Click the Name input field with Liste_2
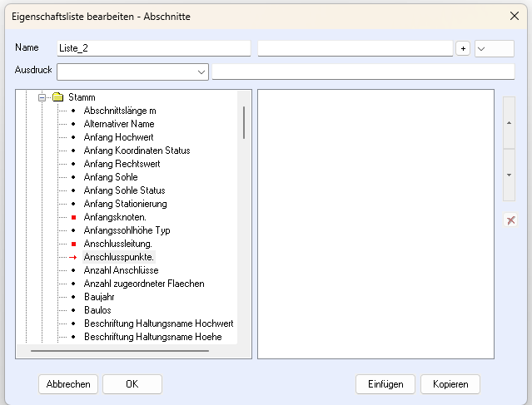This screenshot has width=532, height=405. 153,49
